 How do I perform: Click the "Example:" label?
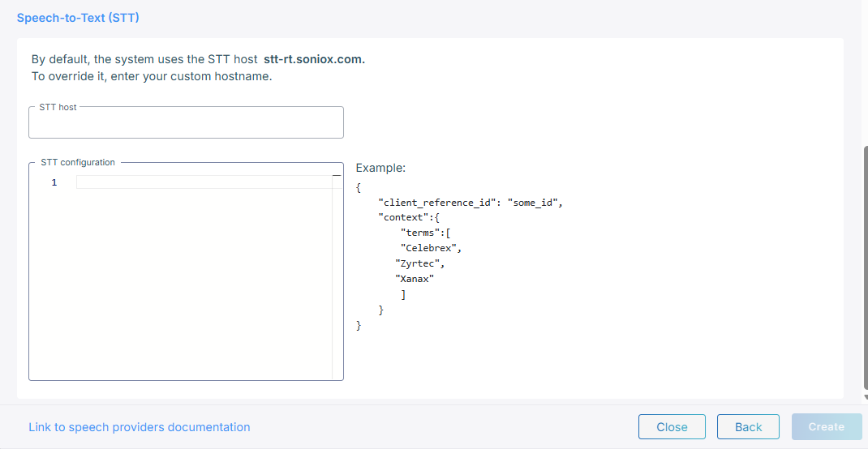click(x=380, y=168)
